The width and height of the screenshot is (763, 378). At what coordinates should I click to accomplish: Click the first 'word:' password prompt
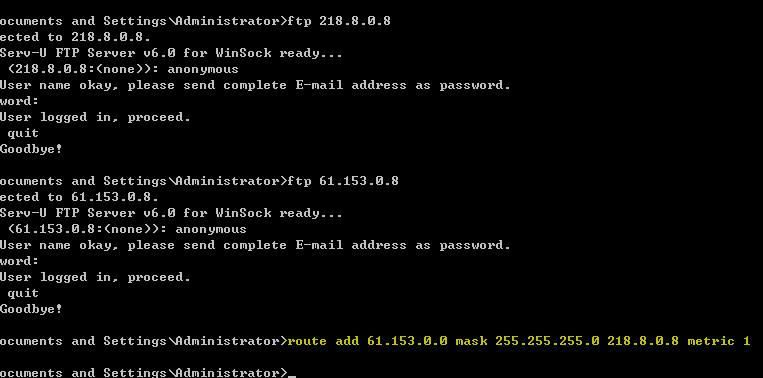click(x=19, y=101)
